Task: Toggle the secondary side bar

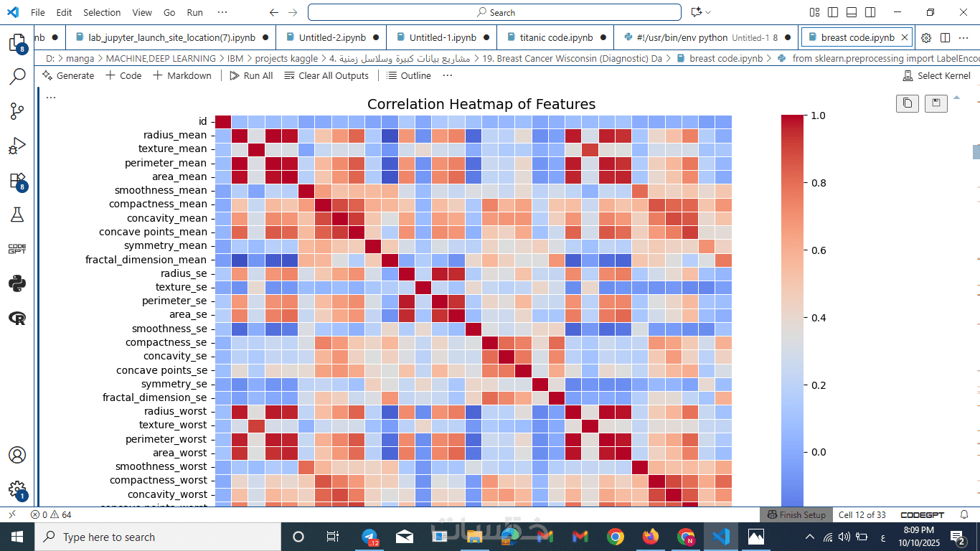Action: click(870, 12)
